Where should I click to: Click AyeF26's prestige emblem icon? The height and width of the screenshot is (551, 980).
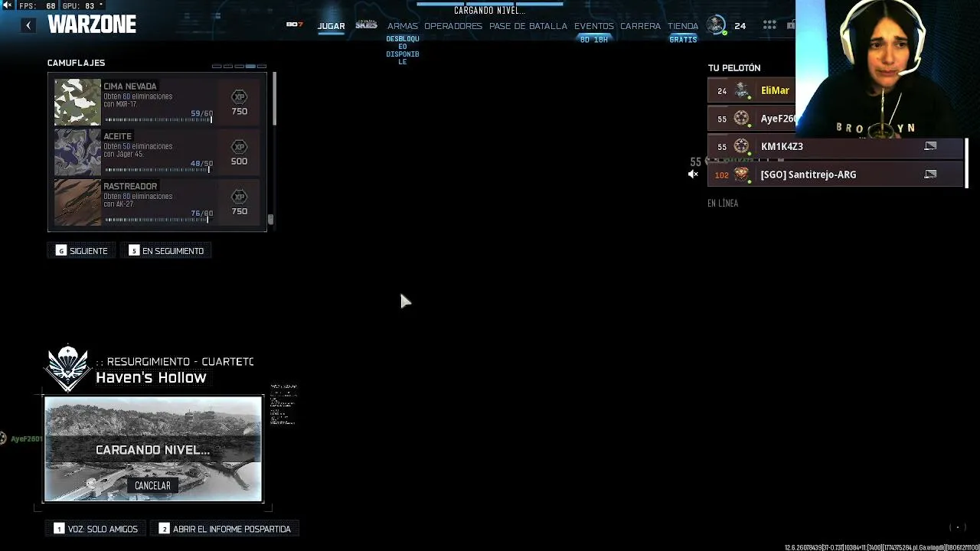pos(741,118)
